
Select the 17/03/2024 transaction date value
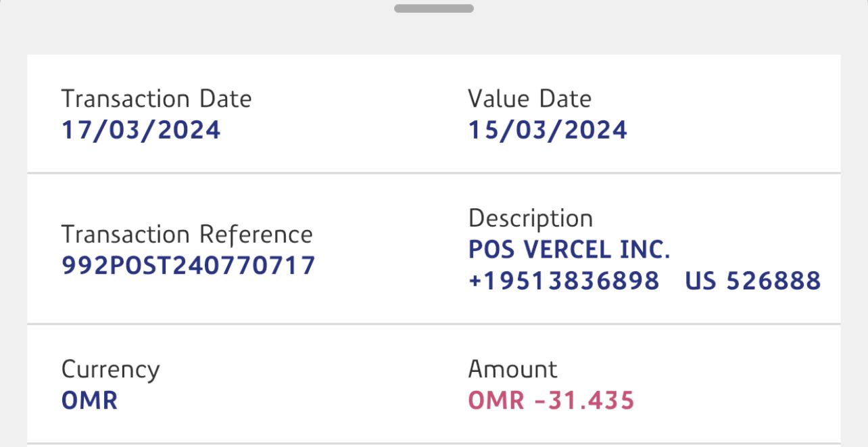pyautogui.click(x=141, y=130)
